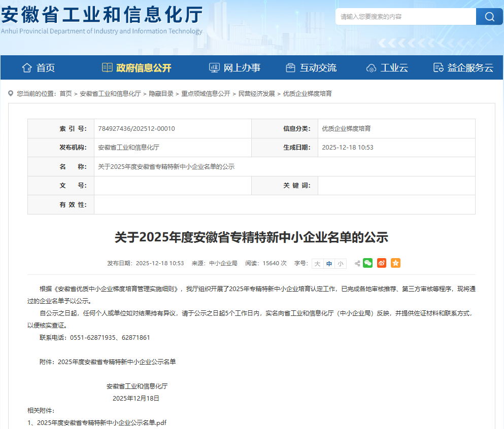Click the signature date 2025年12月18日
Image resolution: width=504 pixels, height=429 pixels.
pos(136,398)
